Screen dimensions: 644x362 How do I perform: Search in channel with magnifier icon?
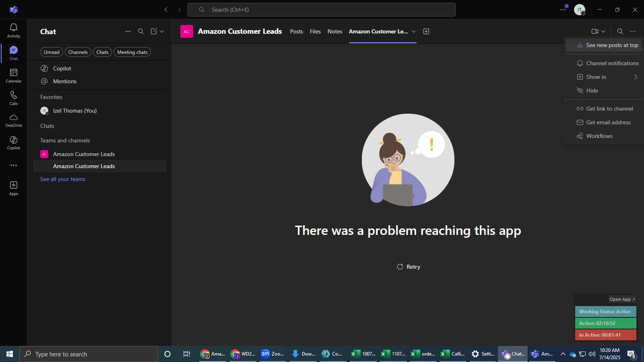620,31
